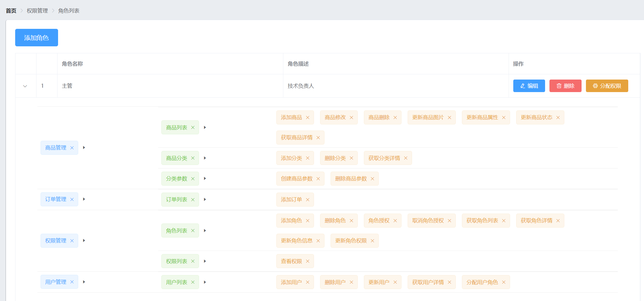The width and height of the screenshot is (644, 301).
Task: Remove the 获取商品详情 permission tag
Action: click(x=318, y=138)
